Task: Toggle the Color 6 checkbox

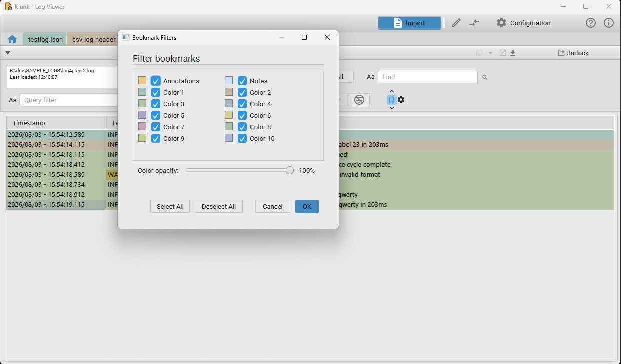Action: 242,115
